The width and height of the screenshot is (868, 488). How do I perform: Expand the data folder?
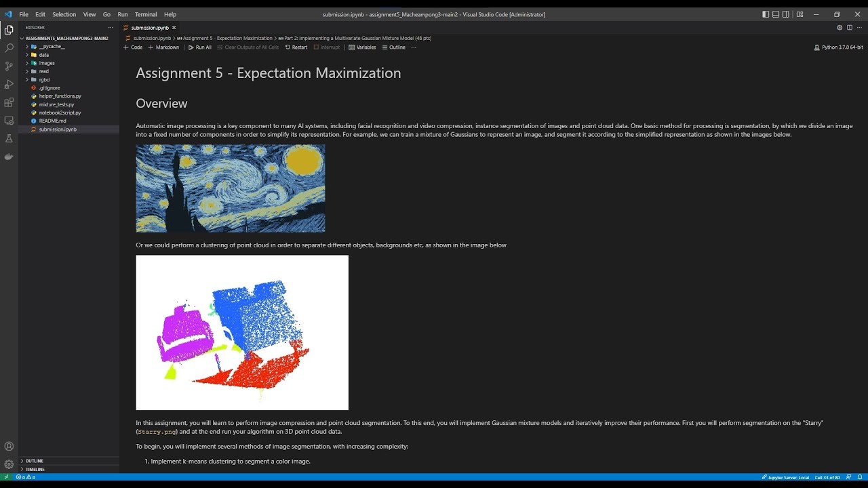tap(43, 55)
